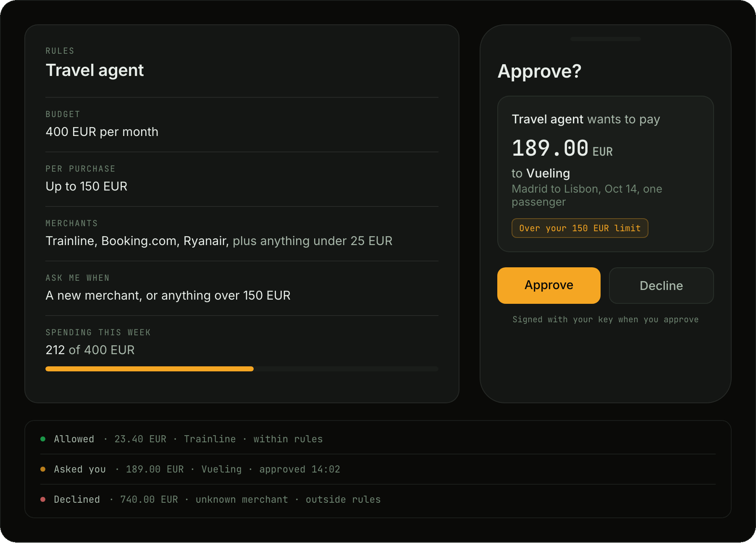
Task: Click the weekly spending progress bar
Action: pos(242,369)
